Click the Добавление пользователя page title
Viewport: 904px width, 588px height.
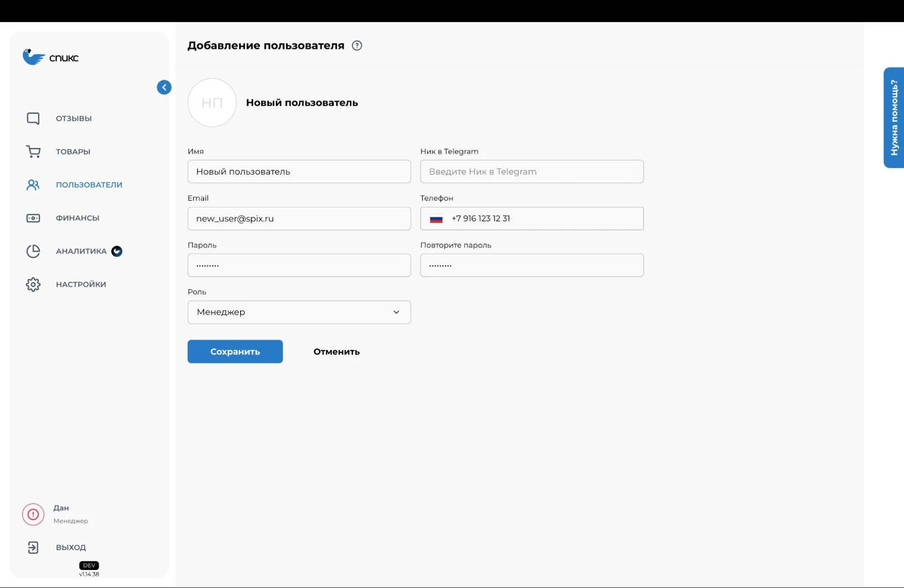266,46
